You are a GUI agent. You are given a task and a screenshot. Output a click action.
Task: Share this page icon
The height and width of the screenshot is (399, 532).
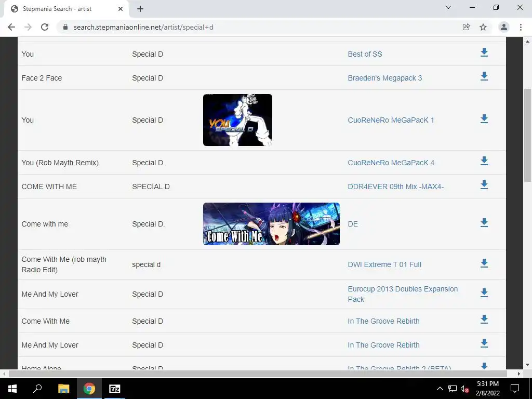pyautogui.click(x=466, y=27)
